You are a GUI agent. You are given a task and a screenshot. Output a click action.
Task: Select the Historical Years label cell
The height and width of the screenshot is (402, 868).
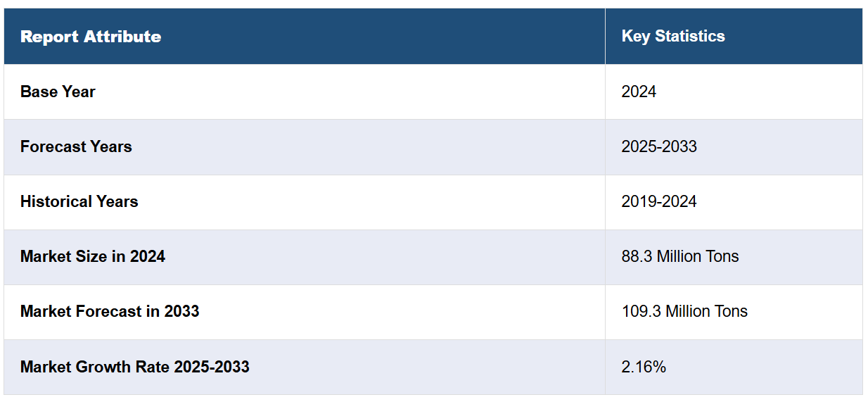pyautogui.click(x=79, y=201)
